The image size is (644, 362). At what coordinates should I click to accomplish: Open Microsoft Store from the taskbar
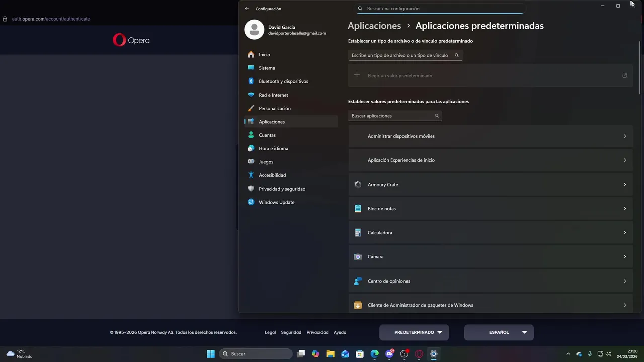click(x=360, y=354)
